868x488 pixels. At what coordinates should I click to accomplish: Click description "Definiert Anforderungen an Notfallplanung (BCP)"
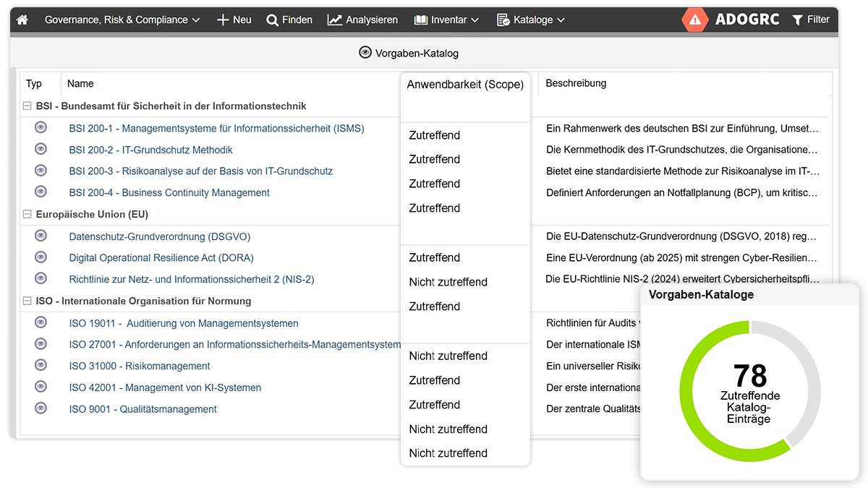point(682,193)
